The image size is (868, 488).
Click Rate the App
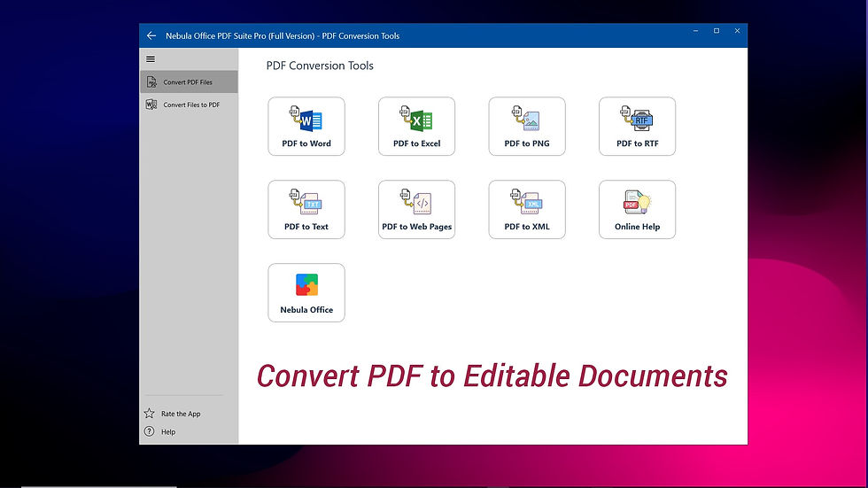172,414
